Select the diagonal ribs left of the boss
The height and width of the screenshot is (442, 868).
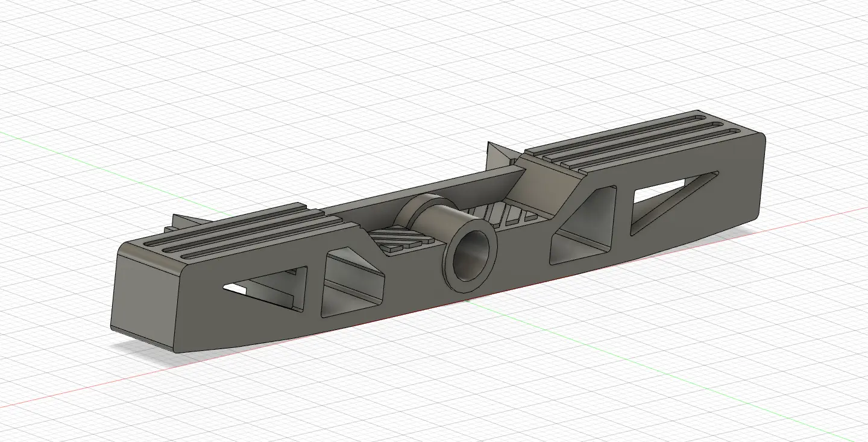coord(398,239)
